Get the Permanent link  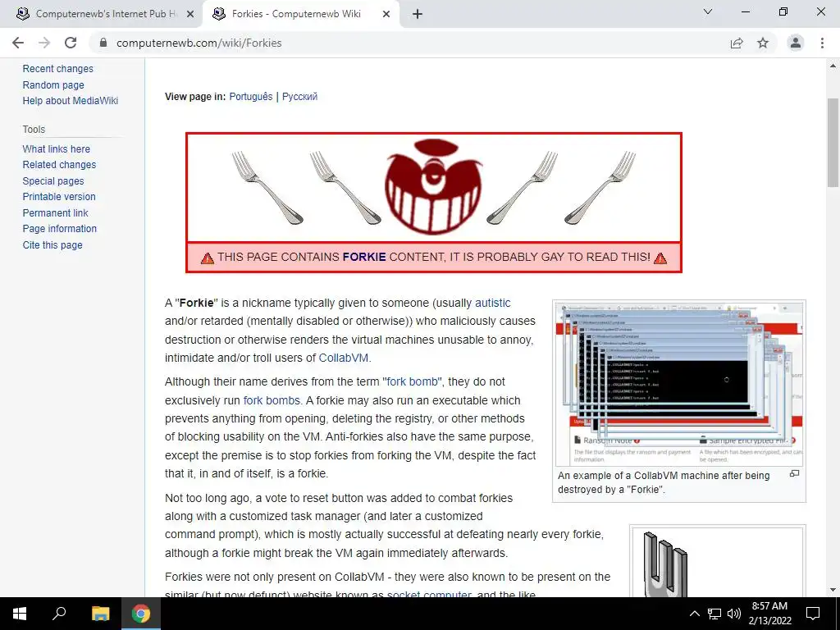[x=55, y=212]
